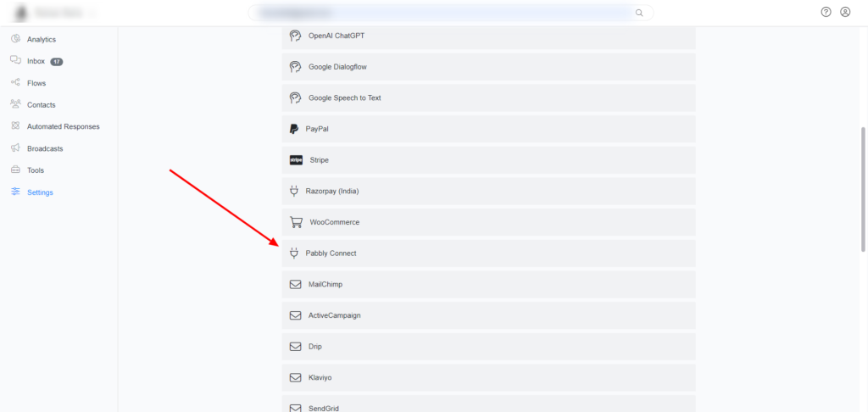Click the search magnifier icon
Screen dimensions: 868x412
pyautogui.click(x=639, y=13)
